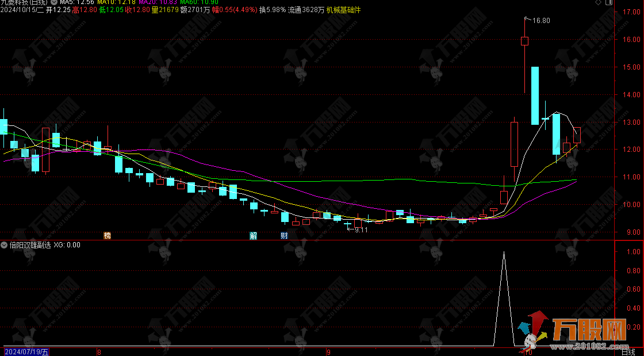Image resolution: width=644 pixels, height=356 pixels.
Task: Click the 收12.80 close price value
Action: pyautogui.click(x=137, y=10)
